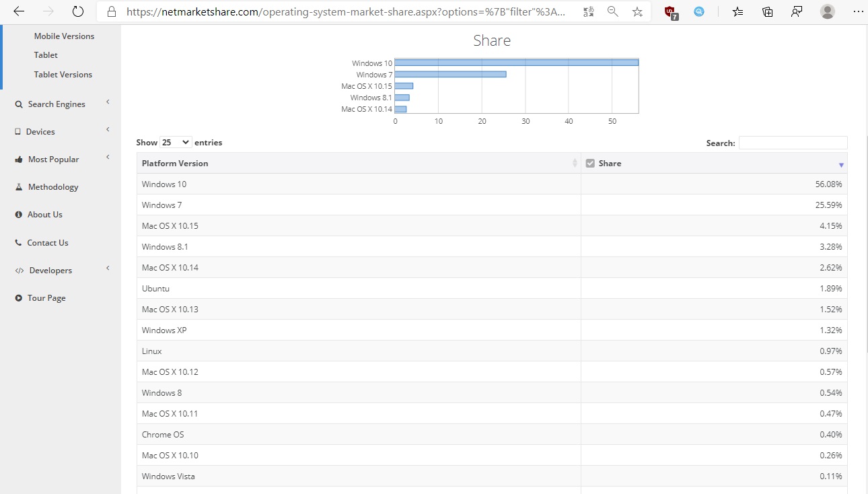This screenshot has width=868, height=494.
Task: Open the translate page option
Action: point(589,11)
